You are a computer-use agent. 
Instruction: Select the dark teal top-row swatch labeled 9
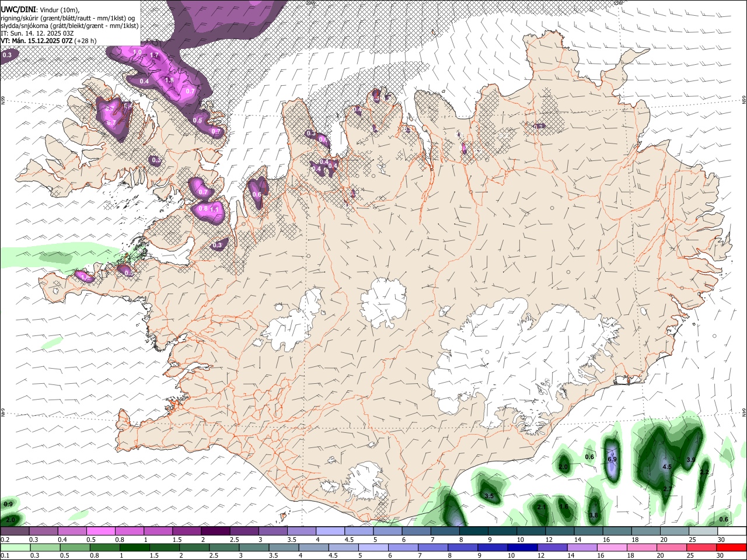(502, 531)
